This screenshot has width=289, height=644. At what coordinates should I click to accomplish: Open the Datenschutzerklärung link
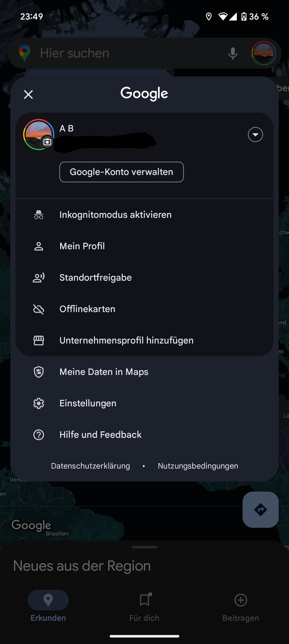tap(91, 466)
